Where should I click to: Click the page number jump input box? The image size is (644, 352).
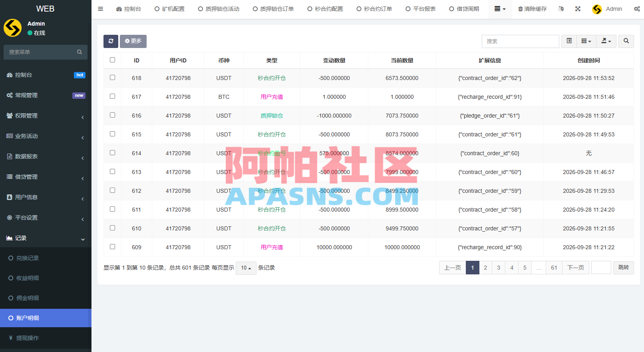[601, 268]
